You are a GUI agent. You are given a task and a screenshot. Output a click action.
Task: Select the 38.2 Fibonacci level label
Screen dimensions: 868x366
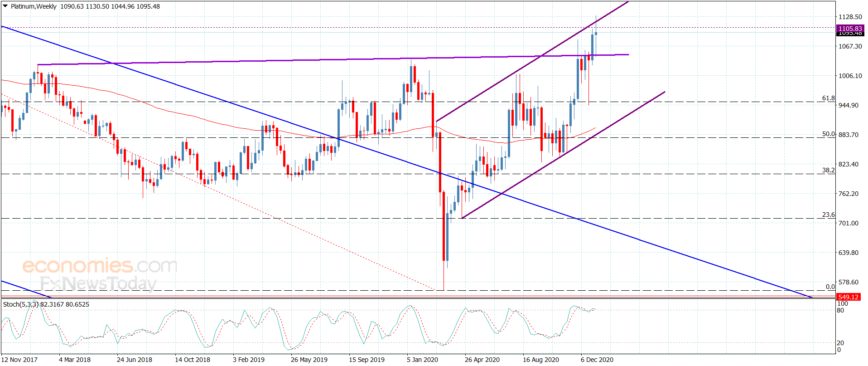click(828, 170)
